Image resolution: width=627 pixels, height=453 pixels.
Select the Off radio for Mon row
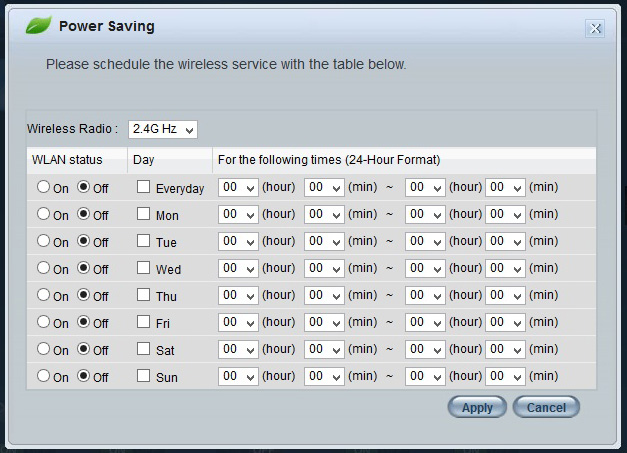[83, 214]
